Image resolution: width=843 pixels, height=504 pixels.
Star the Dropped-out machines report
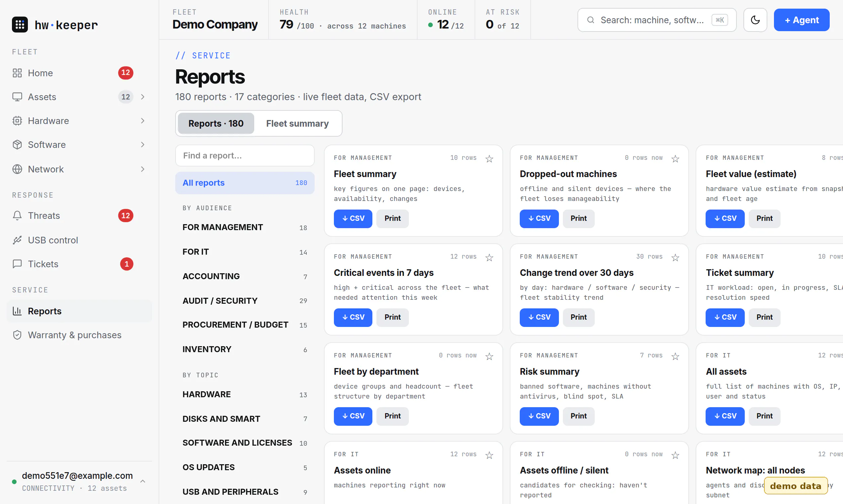point(675,158)
